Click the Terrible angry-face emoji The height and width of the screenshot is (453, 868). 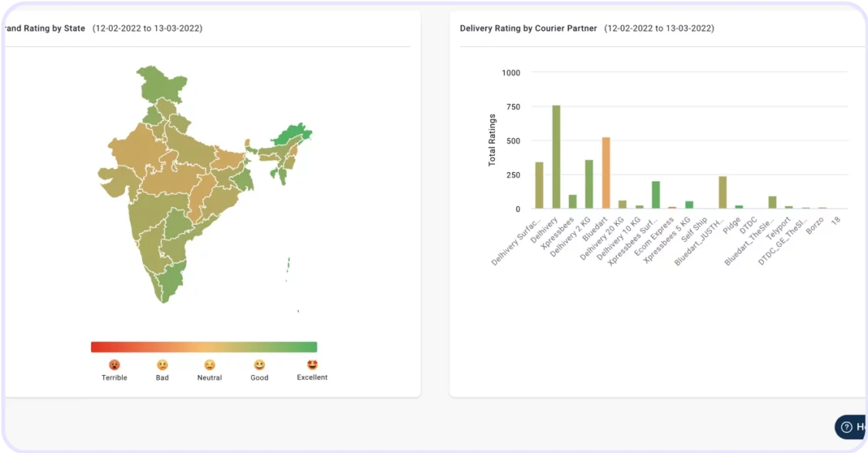114,365
